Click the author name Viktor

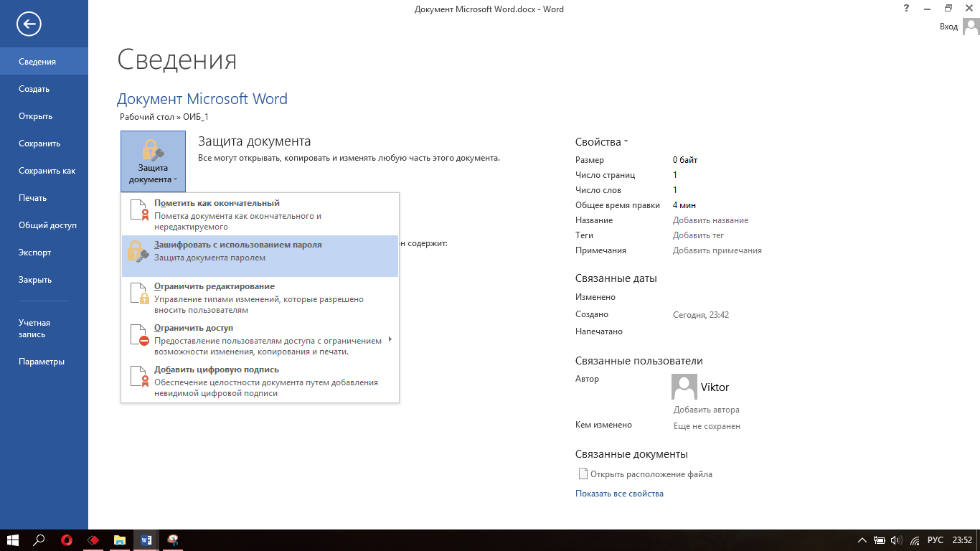pyautogui.click(x=715, y=387)
